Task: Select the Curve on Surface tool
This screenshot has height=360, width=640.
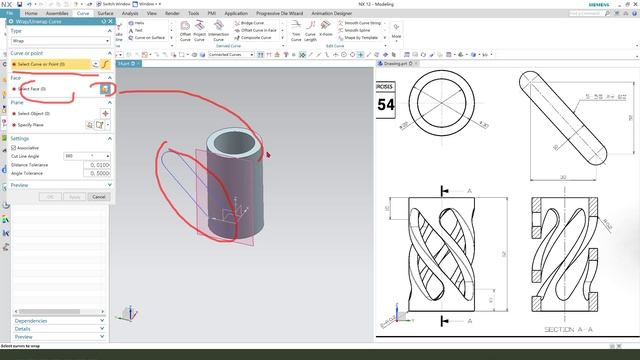Action: (x=147, y=38)
